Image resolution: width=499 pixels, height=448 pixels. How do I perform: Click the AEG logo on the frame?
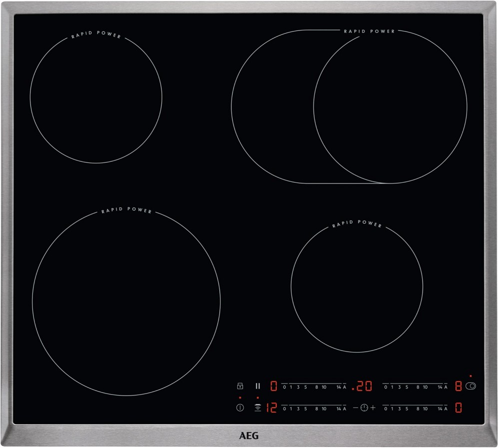tap(249, 436)
